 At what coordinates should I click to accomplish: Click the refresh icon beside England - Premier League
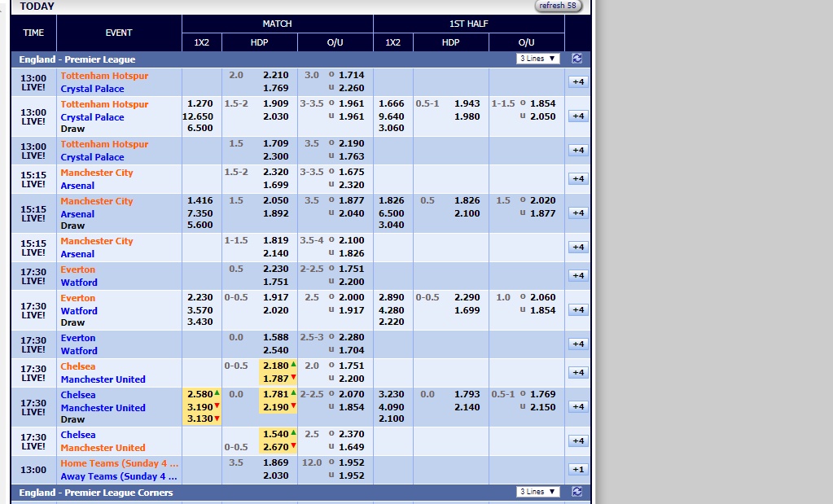coord(577,59)
